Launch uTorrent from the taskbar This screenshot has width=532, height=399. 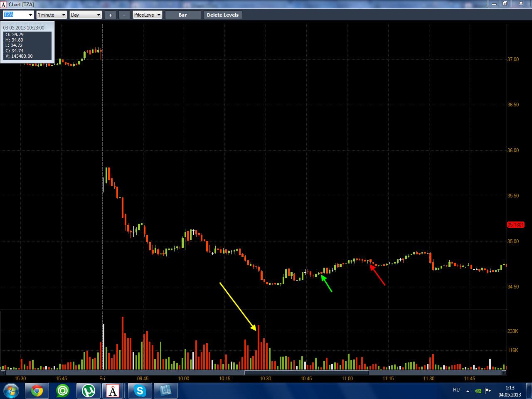pyautogui.click(x=89, y=391)
